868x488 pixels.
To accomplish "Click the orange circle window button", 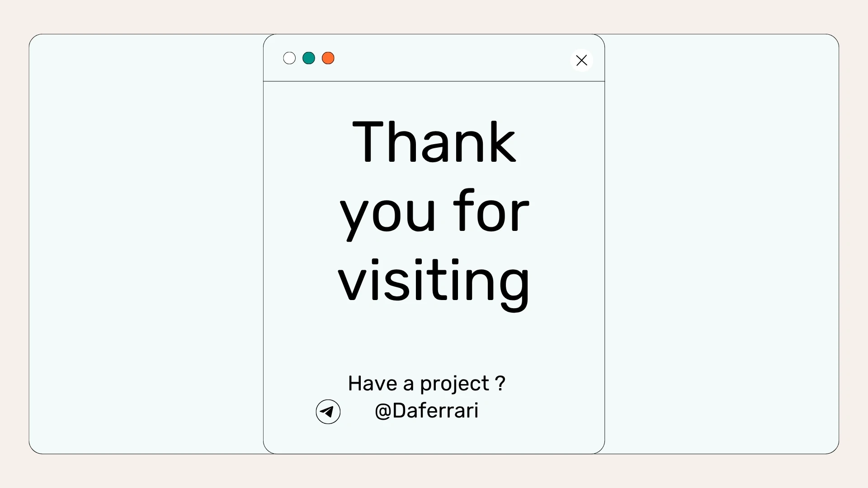I will 328,58.
